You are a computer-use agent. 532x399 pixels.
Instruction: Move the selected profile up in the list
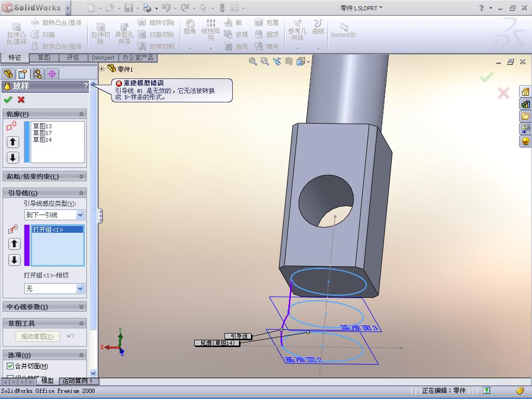pos(13,141)
